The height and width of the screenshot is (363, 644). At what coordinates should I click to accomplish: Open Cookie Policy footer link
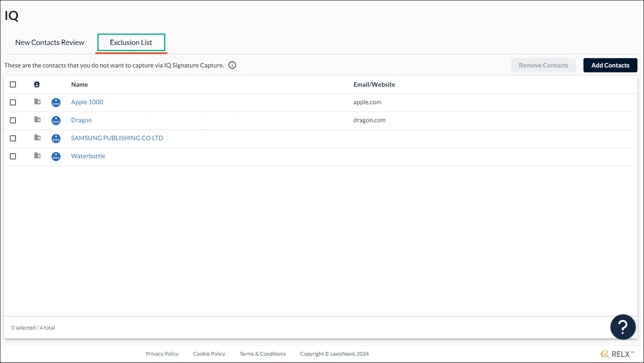tap(209, 354)
